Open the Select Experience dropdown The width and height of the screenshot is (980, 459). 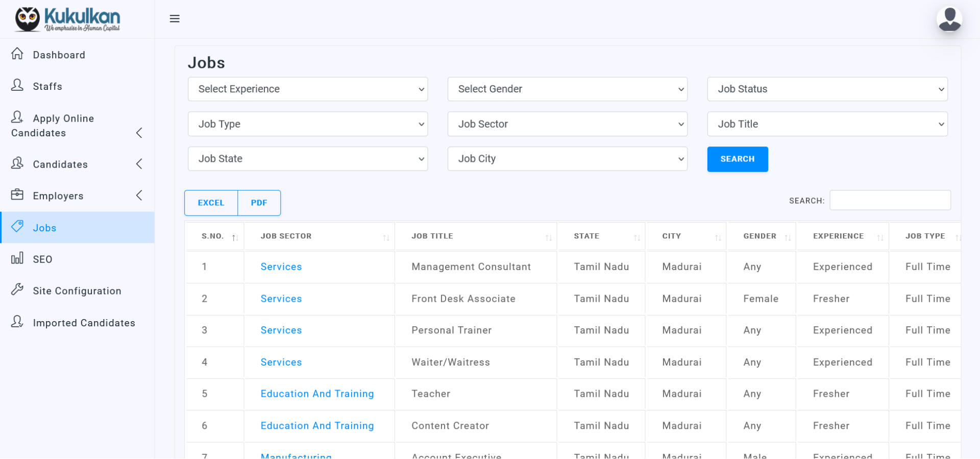pos(307,89)
